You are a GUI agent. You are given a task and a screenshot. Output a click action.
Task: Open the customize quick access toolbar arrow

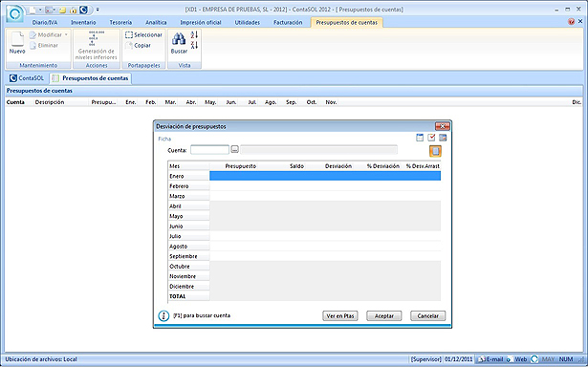98,10
